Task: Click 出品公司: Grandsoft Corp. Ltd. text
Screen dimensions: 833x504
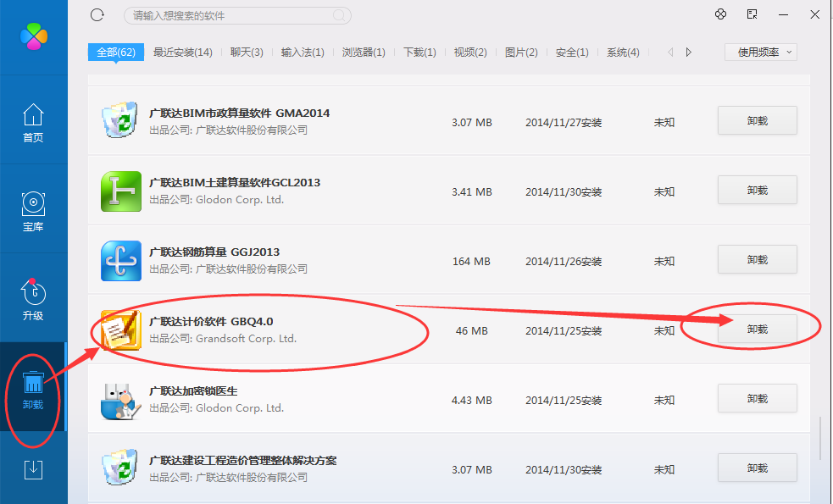Action: point(223,339)
